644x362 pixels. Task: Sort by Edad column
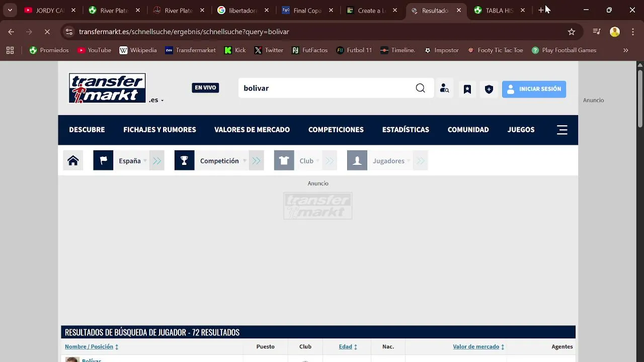pos(348,346)
